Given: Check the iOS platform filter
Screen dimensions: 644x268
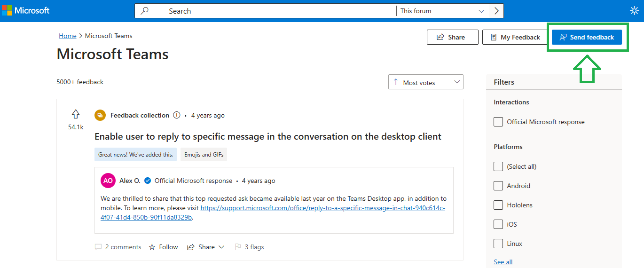Looking at the screenshot, I should 498,224.
